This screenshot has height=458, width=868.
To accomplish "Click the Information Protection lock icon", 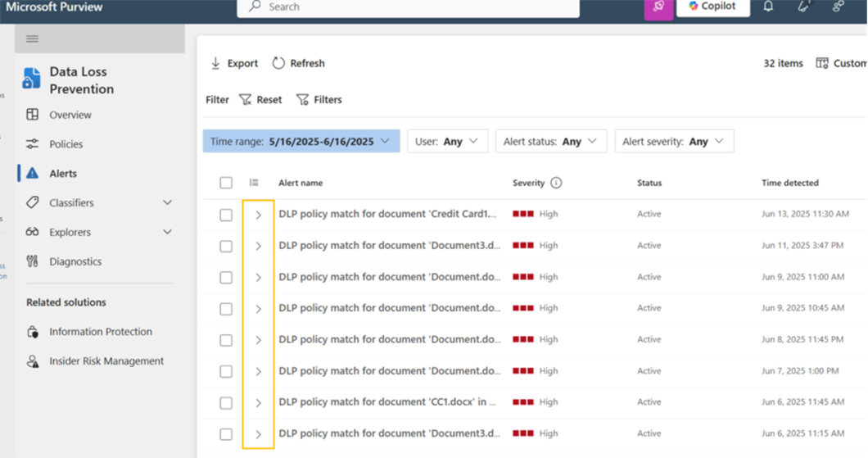I will 33,332.
